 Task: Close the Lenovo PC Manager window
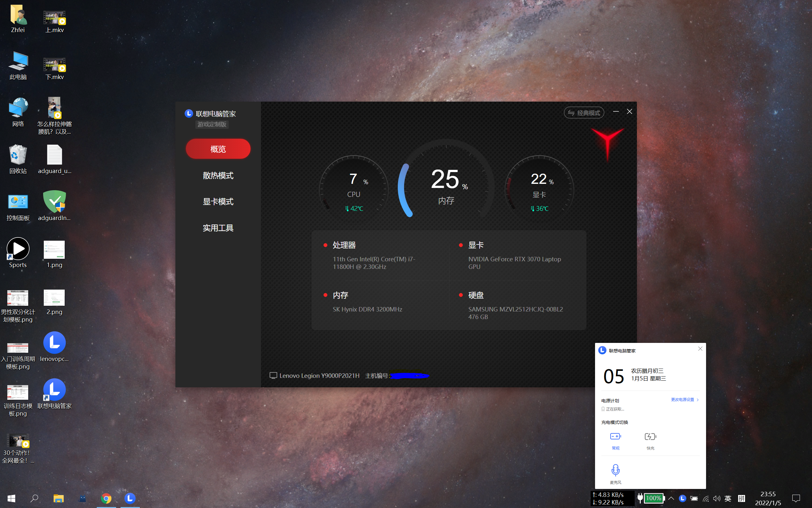[x=630, y=111]
